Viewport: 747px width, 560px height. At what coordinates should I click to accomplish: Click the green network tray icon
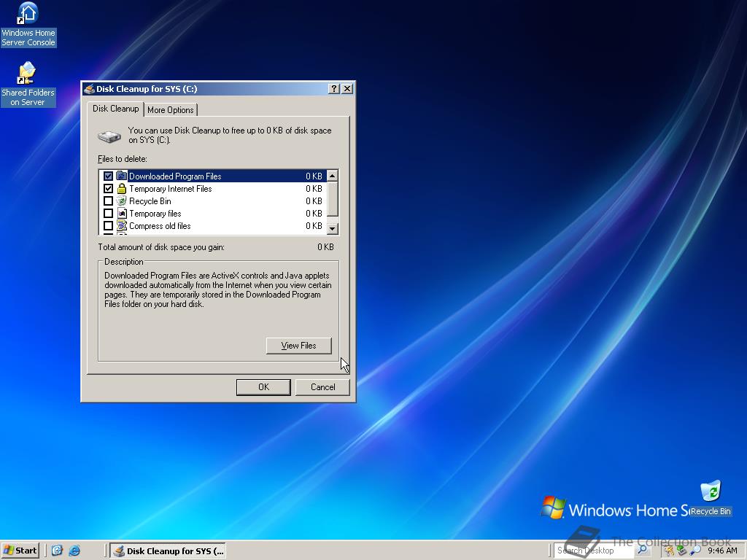[682, 551]
